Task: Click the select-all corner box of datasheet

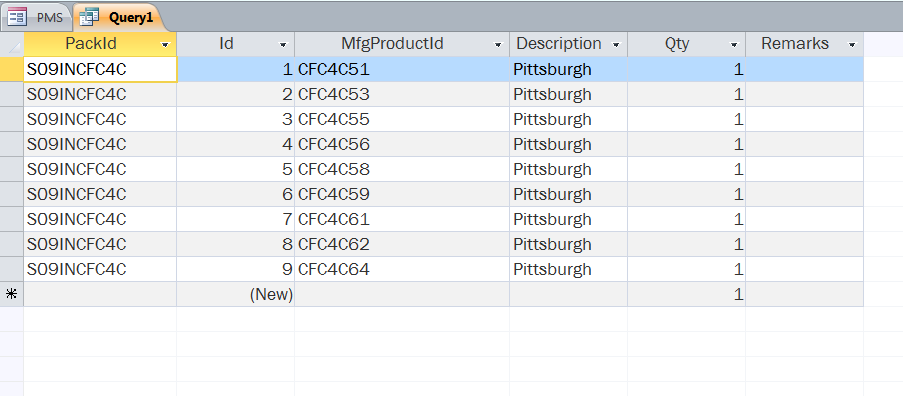Action: coord(12,44)
